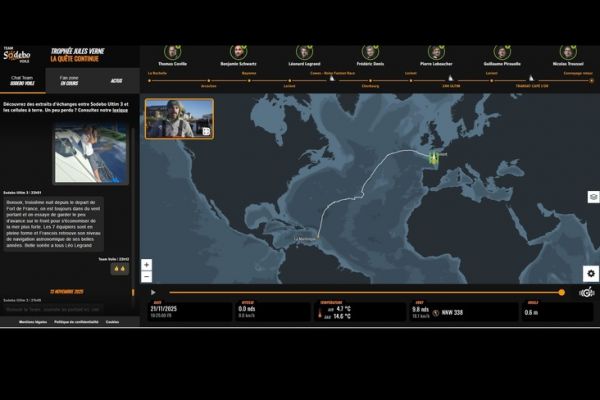The height and width of the screenshot is (400, 600).
Task: Open the map layers icon
Action: [592, 197]
